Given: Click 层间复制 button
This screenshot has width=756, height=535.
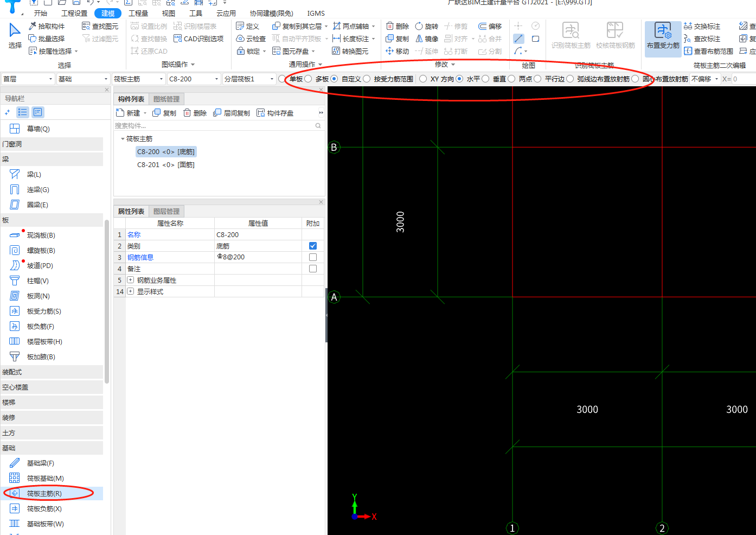Looking at the screenshot, I should pyautogui.click(x=232, y=113).
